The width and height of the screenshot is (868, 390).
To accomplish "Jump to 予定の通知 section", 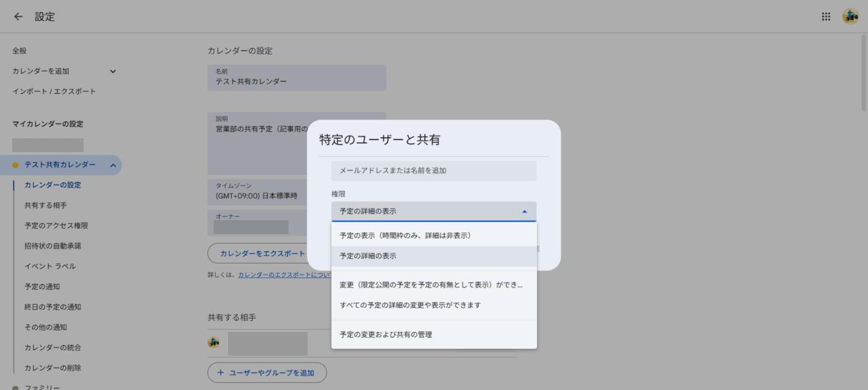I will click(42, 287).
